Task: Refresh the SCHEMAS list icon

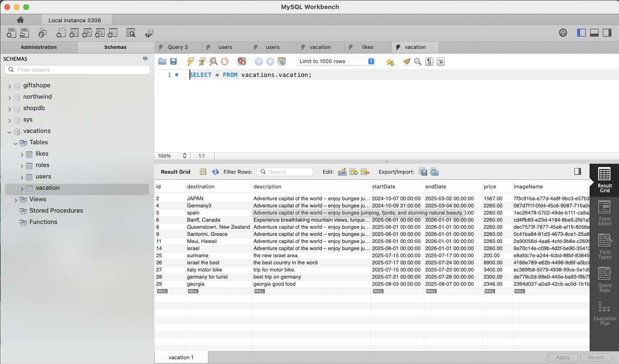Action: point(145,59)
